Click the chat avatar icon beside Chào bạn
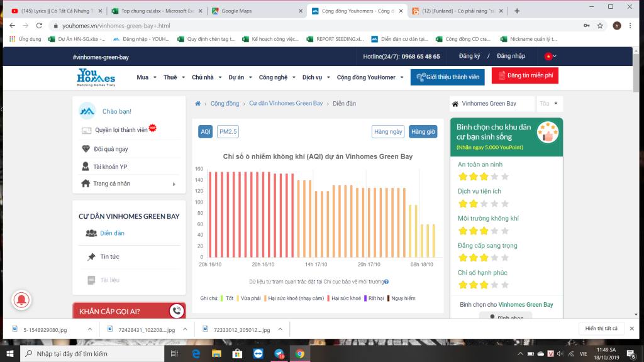644x362 pixels. (x=87, y=111)
